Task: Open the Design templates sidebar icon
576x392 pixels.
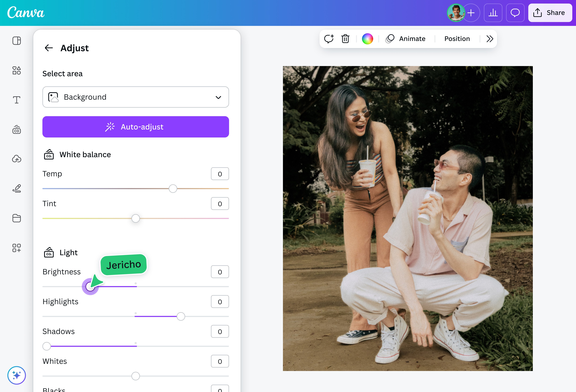Action: 17,41
